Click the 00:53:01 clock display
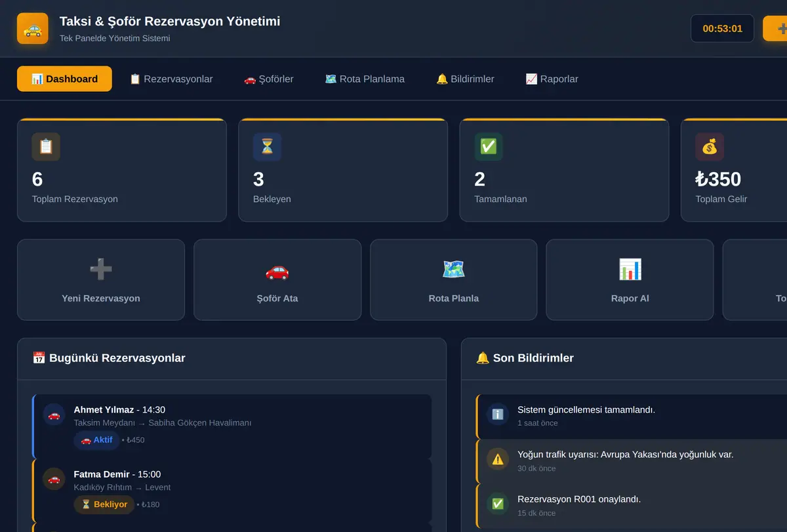Viewport: 787px width, 532px height. coord(722,29)
